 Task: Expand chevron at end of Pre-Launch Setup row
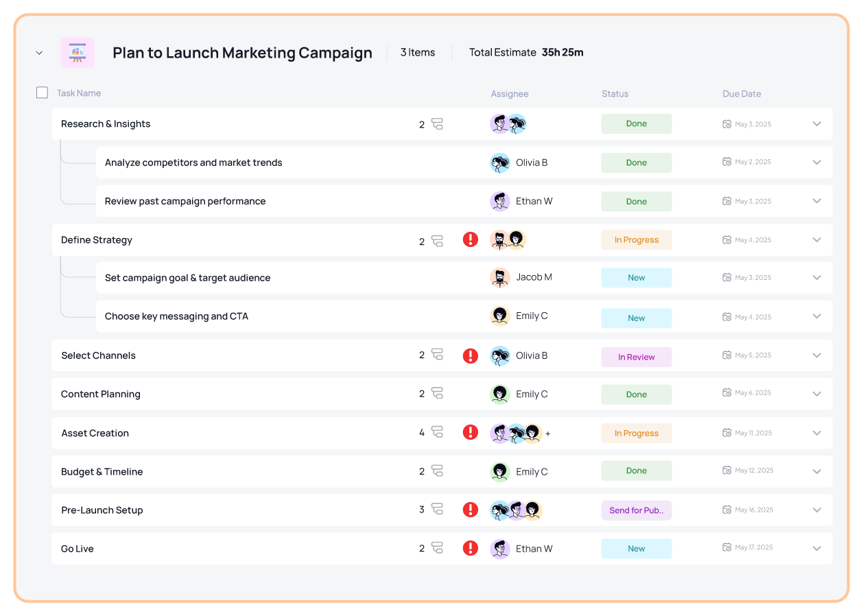point(816,510)
